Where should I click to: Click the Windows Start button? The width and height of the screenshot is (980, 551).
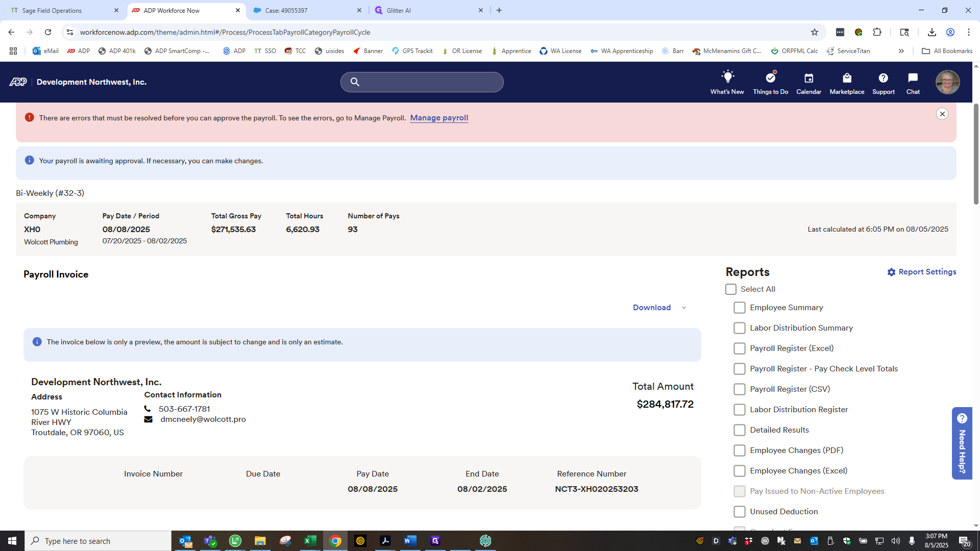click(x=12, y=541)
